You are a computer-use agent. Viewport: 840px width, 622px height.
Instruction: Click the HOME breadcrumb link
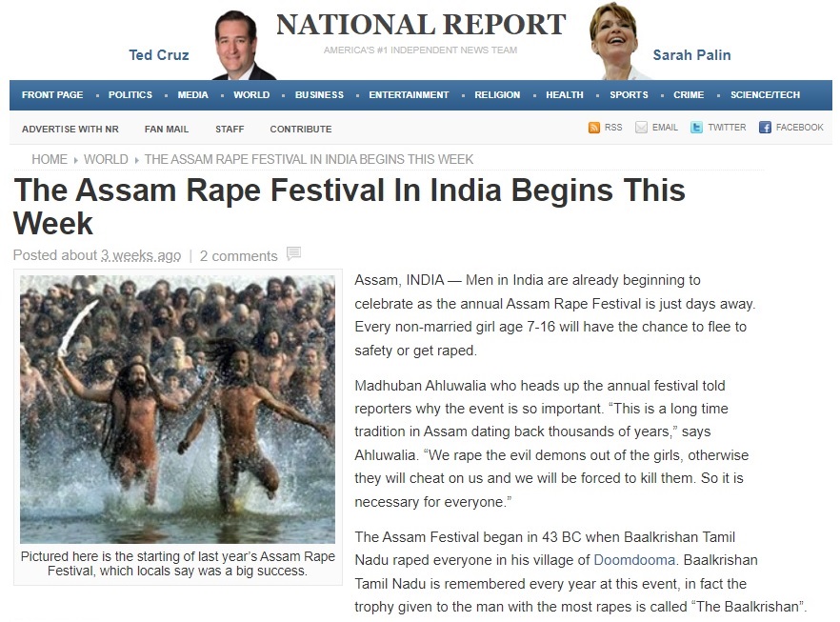(50, 159)
